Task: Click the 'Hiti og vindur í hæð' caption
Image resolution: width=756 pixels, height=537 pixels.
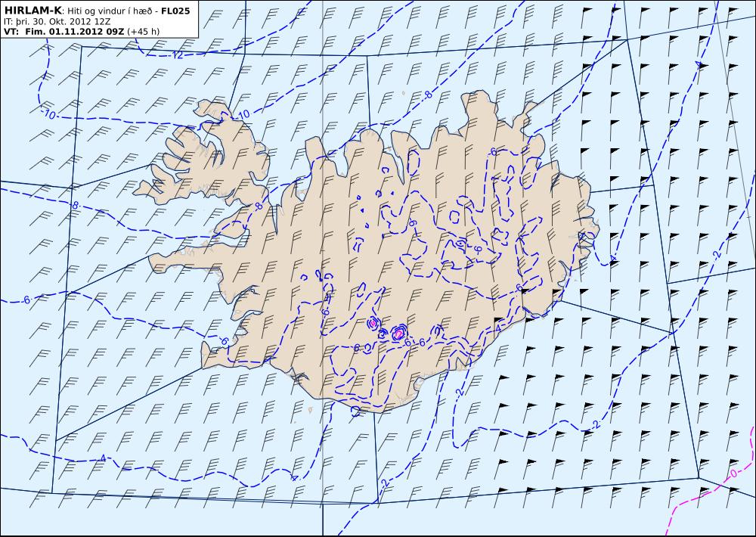Action: point(110,11)
